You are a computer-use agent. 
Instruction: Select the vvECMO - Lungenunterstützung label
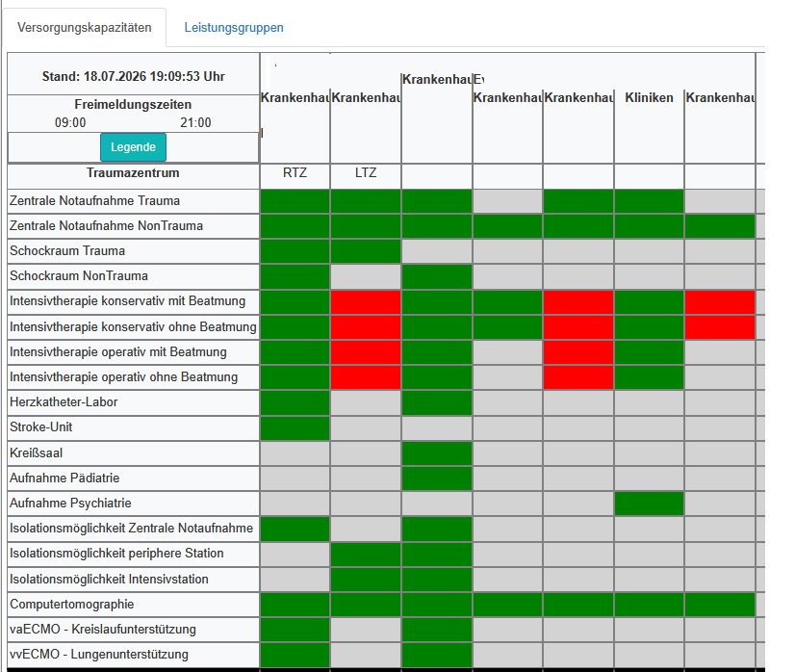coord(99,655)
